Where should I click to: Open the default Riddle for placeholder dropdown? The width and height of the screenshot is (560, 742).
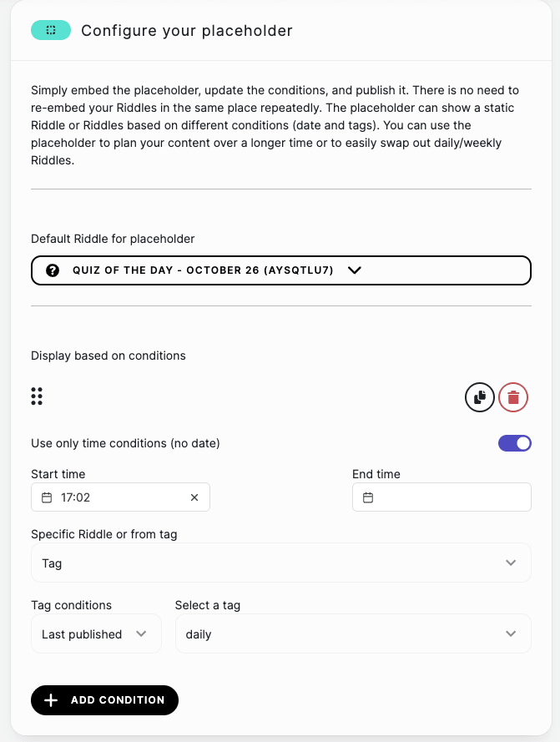(x=354, y=270)
